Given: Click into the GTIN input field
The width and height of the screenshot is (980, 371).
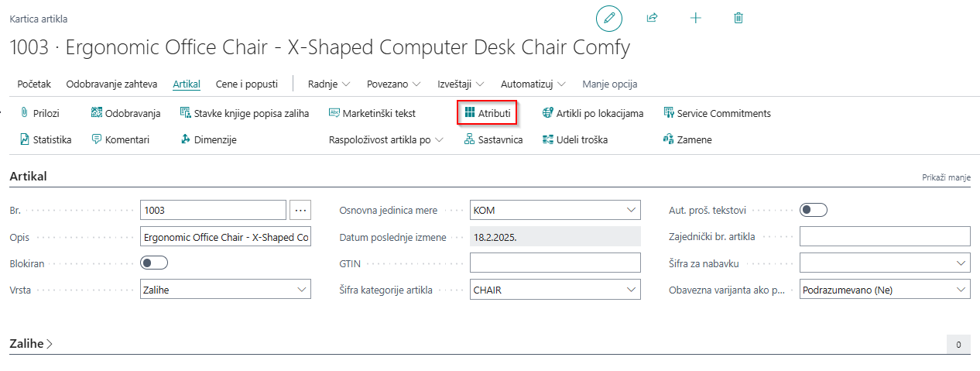Looking at the screenshot, I should tap(555, 263).
